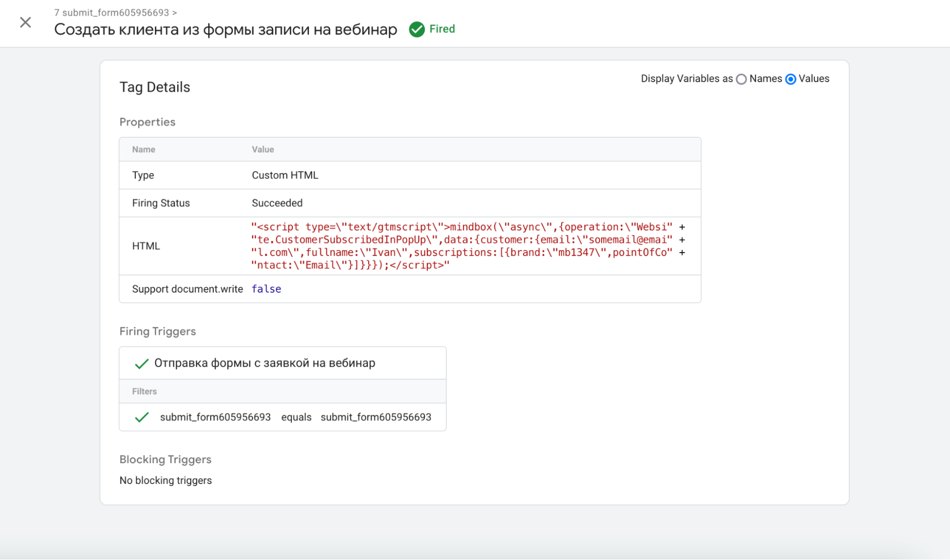Click the filter value submit_form605956693 on right

376,417
